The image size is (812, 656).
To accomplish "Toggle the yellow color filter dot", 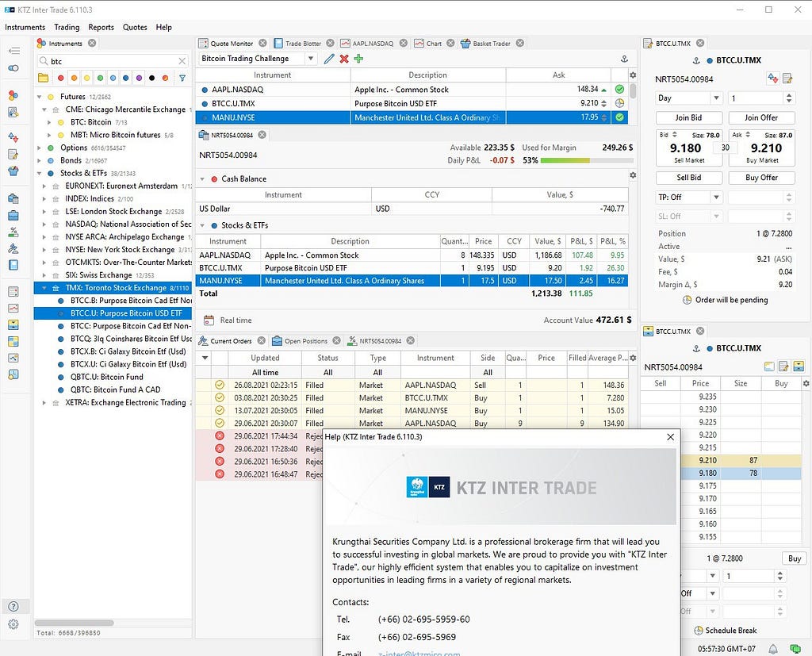I will point(87,79).
